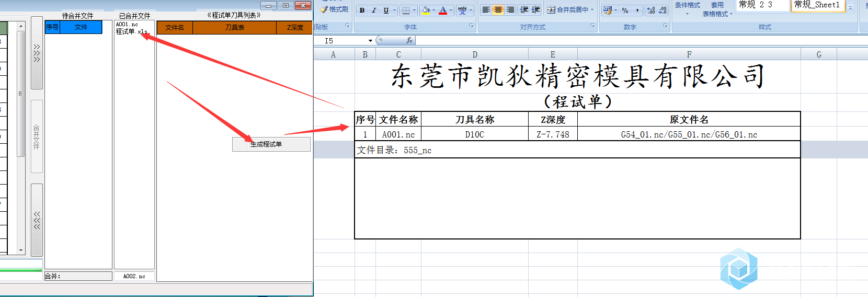Click the cell containing Z-7.748
This screenshot has width=868, height=297.
pyautogui.click(x=553, y=134)
